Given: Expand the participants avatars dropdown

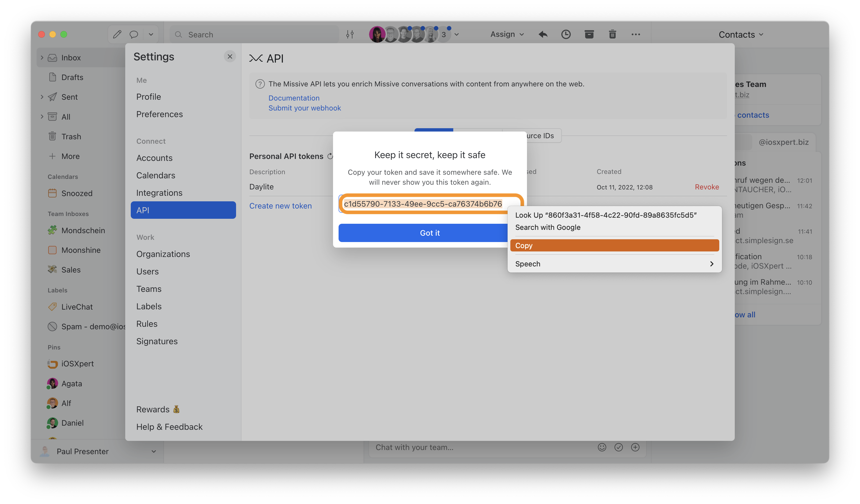Looking at the screenshot, I should pyautogui.click(x=457, y=34).
